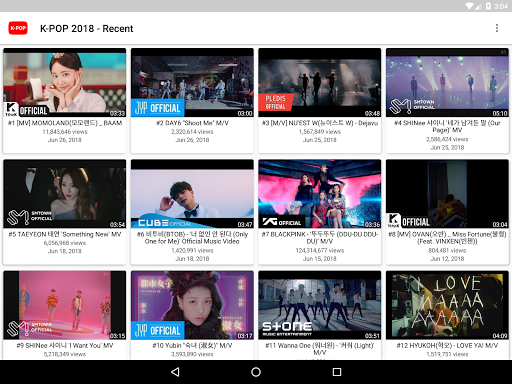This screenshot has height=384, width=512.
Task: Open the Yubin video thumbnail
Action: [x=192, y=305]
